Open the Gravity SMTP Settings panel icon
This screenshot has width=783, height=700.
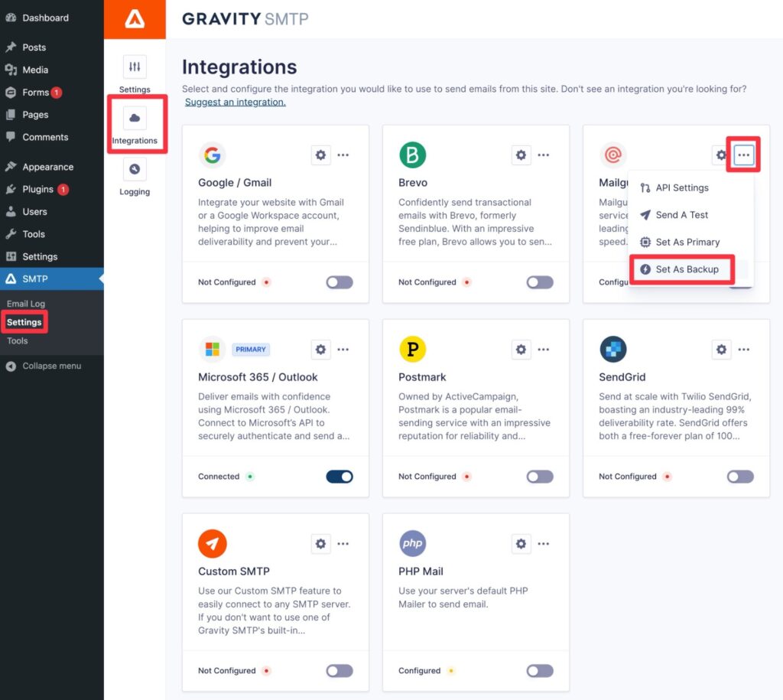(x=135, y=67)
